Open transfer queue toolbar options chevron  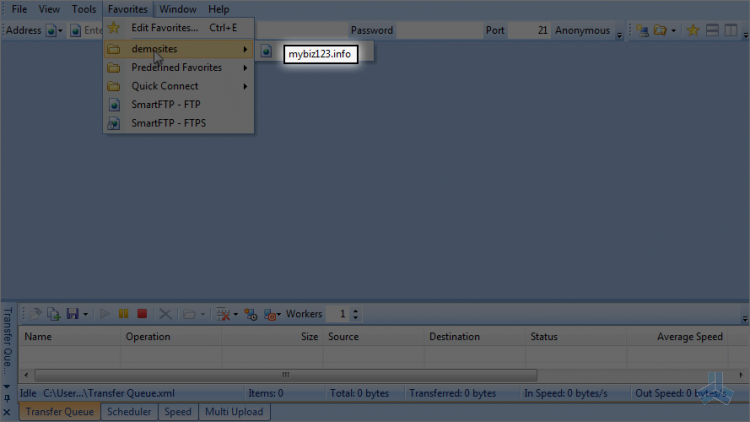tap(745, 318)
